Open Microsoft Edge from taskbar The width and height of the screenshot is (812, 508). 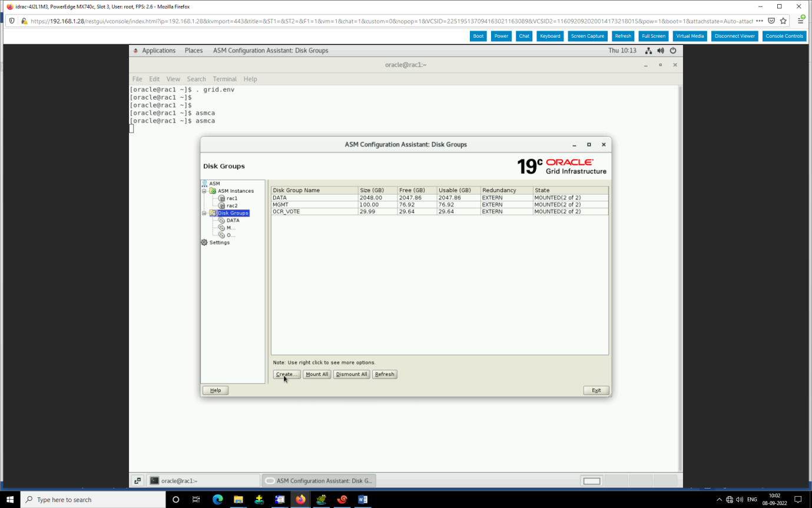coord(217,499)
